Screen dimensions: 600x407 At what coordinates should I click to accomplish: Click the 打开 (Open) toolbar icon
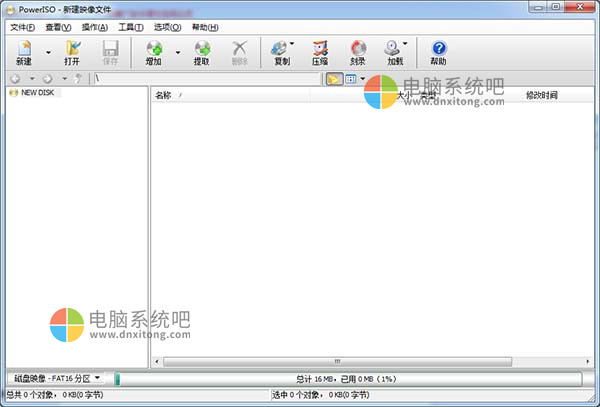[x=72, y=53]
